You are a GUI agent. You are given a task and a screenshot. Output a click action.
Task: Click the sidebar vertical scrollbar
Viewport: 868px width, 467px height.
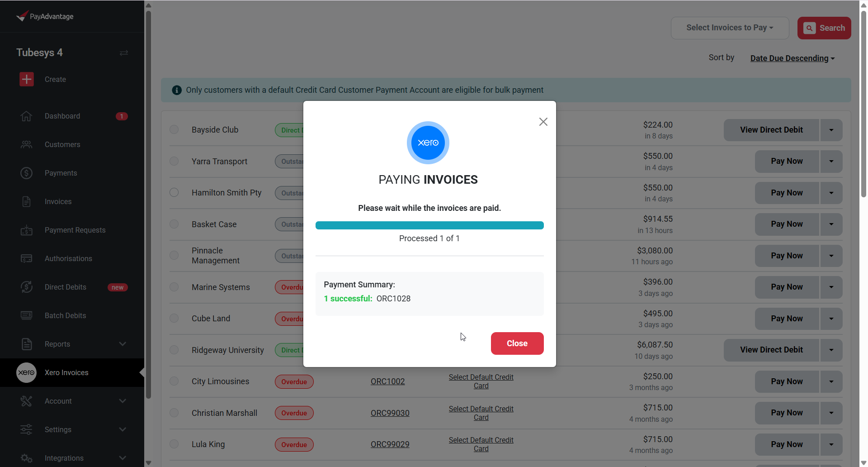coord(148,204)
